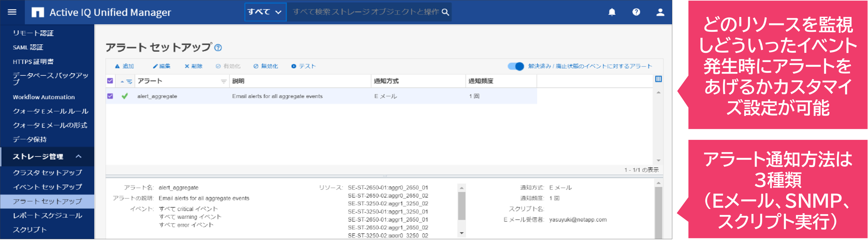Click resource SE-ST-3250-01:aggr1_3250_01
The image size is (868, 241).
click(x=388, y=212)
